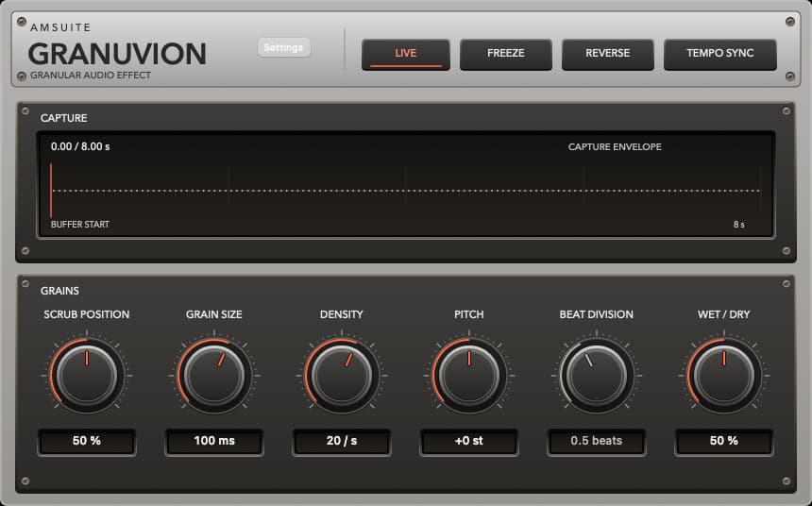Click the CAPTURE section heading
812x506 pixels.
[x=63, y=118]
